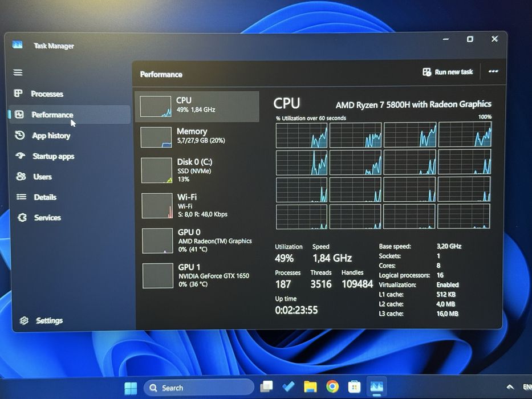Click the Task Manager taskbar icon
The width and height of the screenshot is (532, 399).
click(376, 386)
